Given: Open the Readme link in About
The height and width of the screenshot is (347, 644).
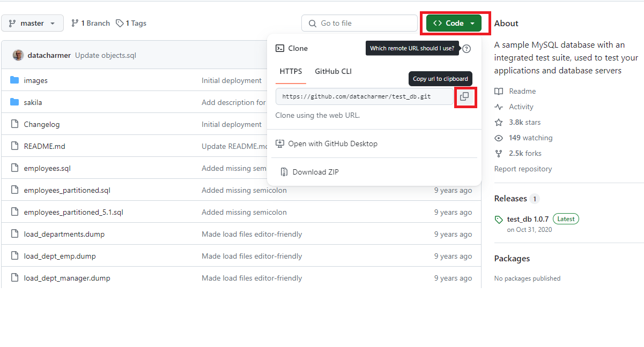Looking at the screenshot, I should (522, 91).
